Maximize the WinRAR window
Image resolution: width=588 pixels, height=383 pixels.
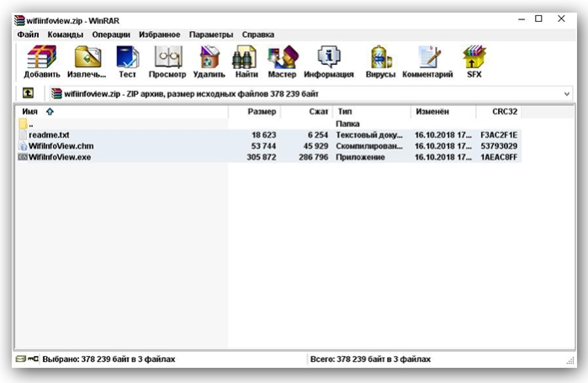point(538,19)
